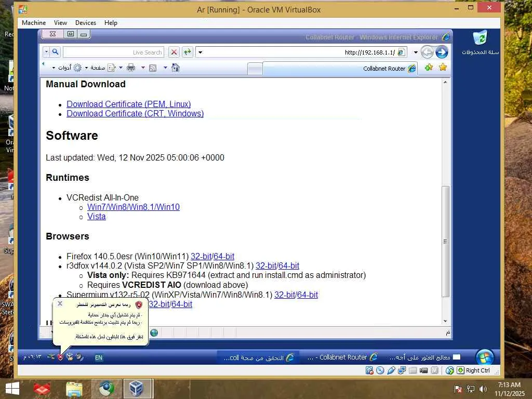Click the VirtualBox network status icon

(x=402, y=370)
